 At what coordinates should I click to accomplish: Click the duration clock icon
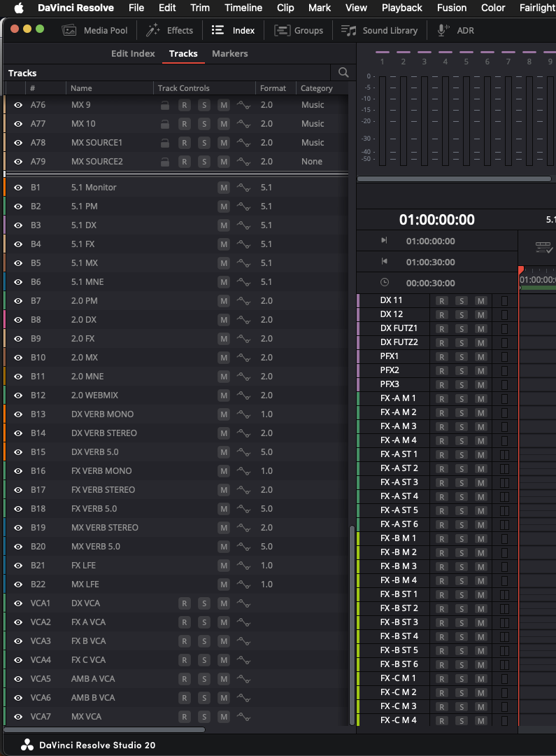pyautogui.click(x=385, y=282)
